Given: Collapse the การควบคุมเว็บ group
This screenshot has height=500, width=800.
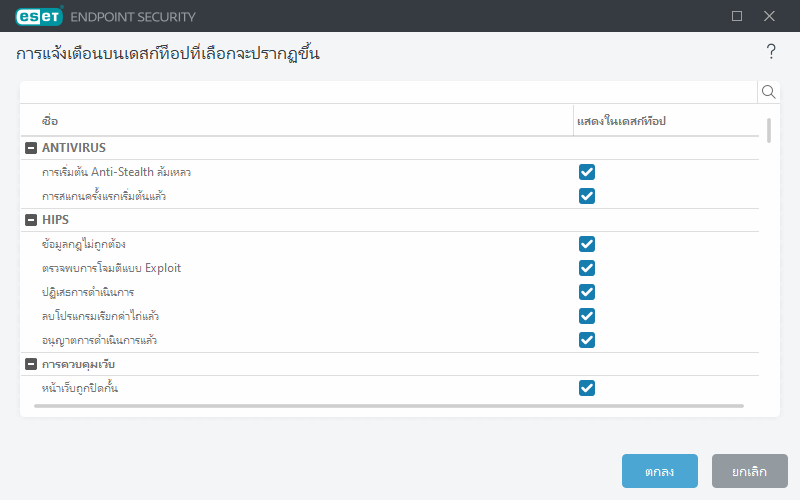Looking at the screenshot, I should pyautogui.click(x=31, y=364).
